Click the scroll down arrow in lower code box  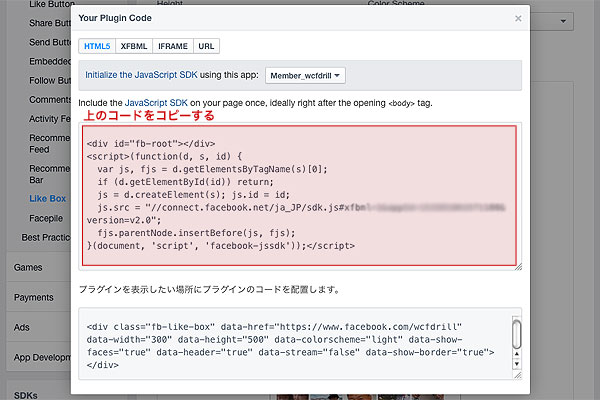pyautogui.click(x=517, y=364)
